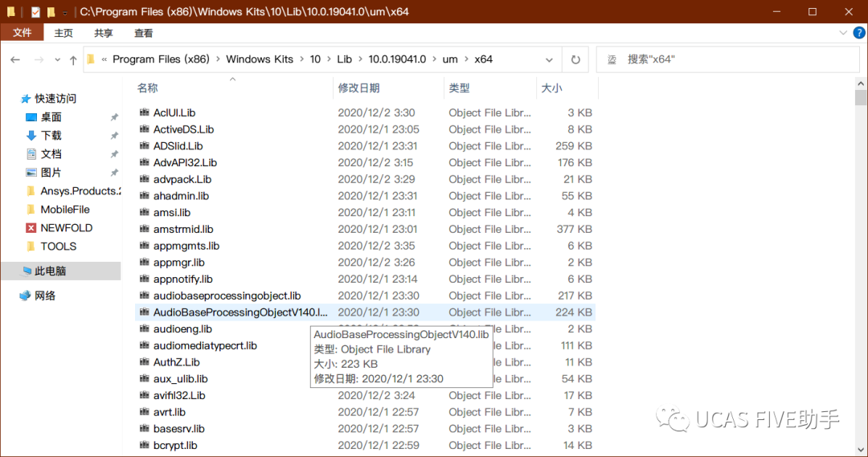The width and height of the screenshot is (868, 457).
Task: Refresh the x64 folder view
Action: tap(575, 59)
